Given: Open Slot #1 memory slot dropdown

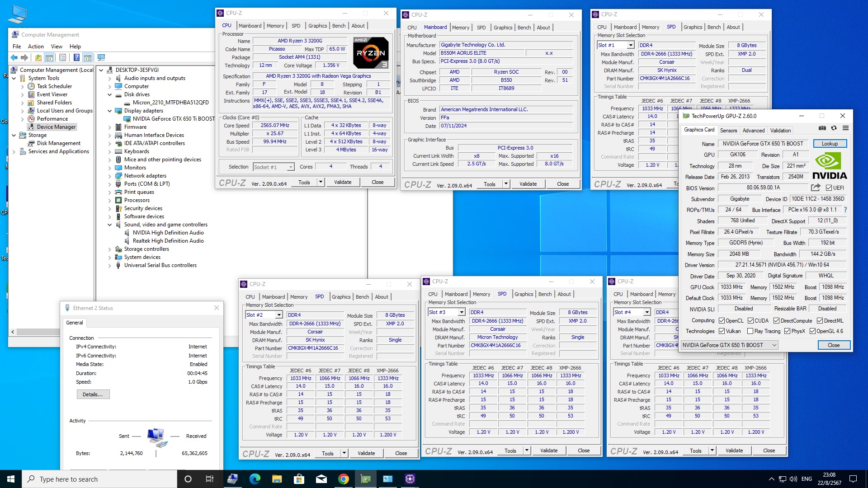Looking at the screenshot, I should tap(631, 45).
